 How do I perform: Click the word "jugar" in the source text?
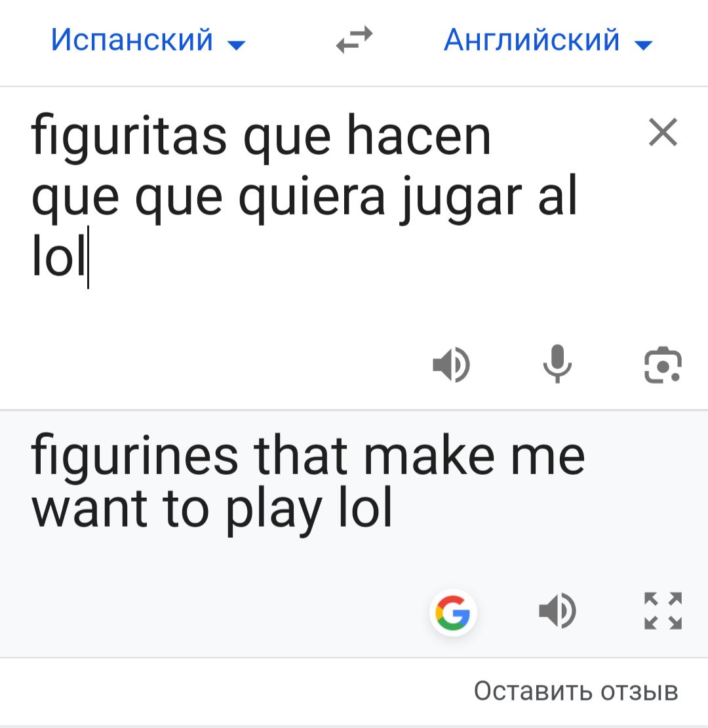coord(461,197)
